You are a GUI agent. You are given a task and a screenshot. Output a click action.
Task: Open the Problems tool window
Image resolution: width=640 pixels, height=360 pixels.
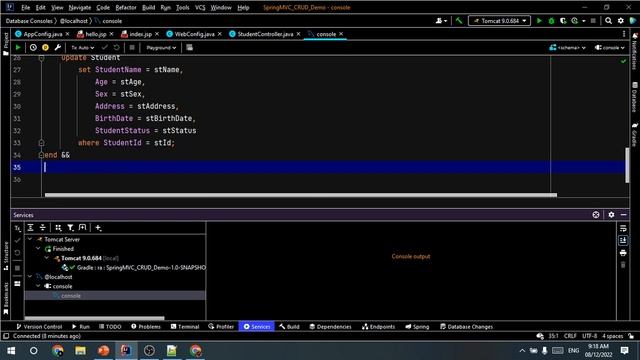click(x=146, y=327)
